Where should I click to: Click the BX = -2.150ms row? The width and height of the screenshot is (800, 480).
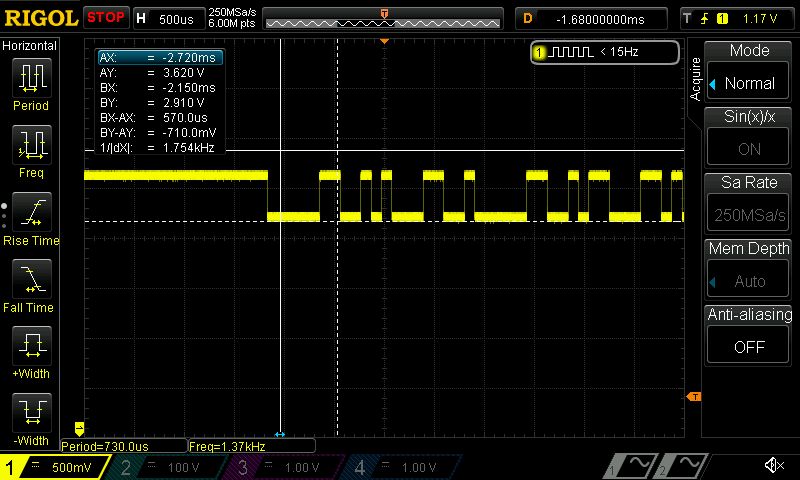coord(160,88)
